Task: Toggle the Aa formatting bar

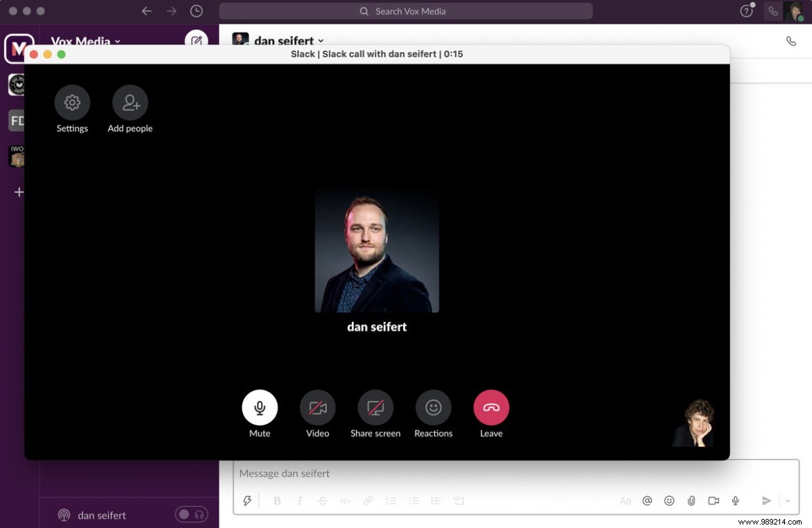Action: (625, 500)
